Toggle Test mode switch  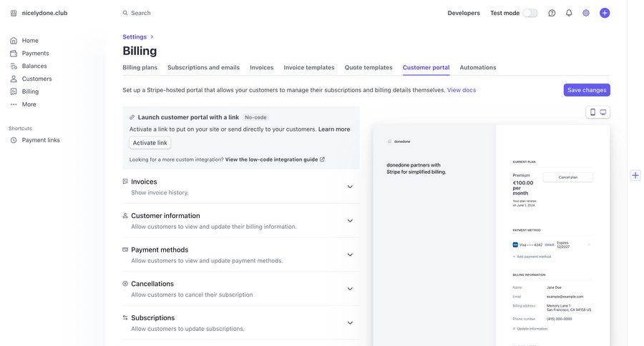pyautogui.click(x=530, y=13)
